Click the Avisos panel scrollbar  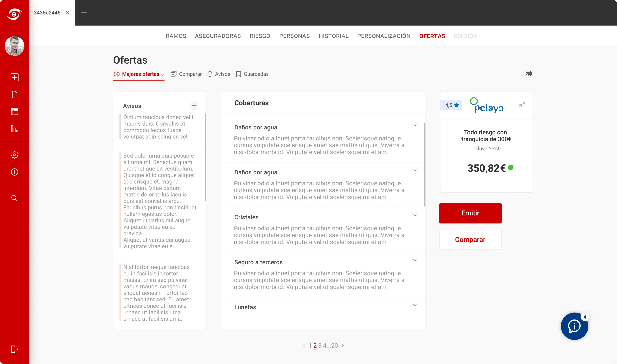coord(205,157)
